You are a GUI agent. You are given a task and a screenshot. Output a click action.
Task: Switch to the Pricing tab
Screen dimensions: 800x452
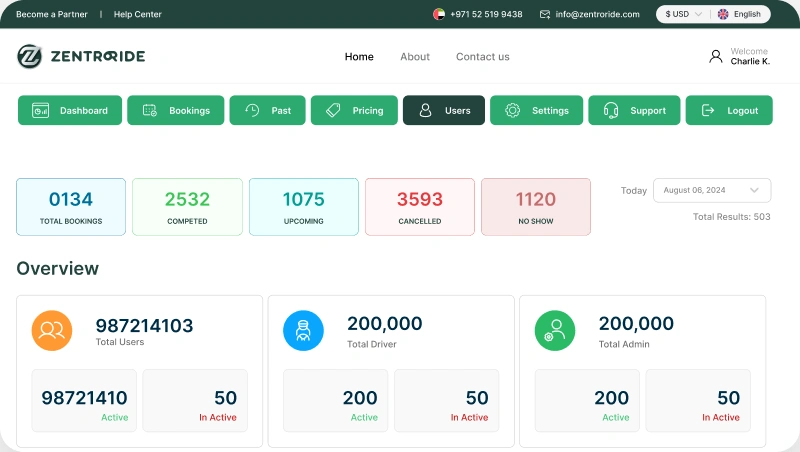click(354, 110)
